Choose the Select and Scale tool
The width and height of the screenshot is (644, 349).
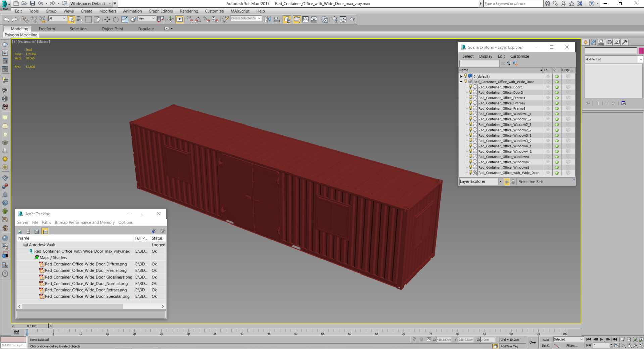click(125, 19)
